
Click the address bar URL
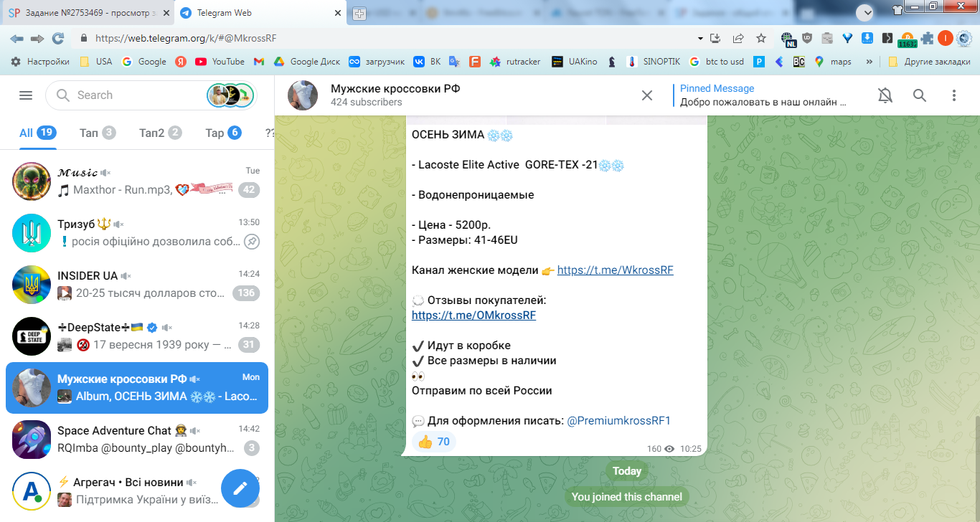pos(186,39)
